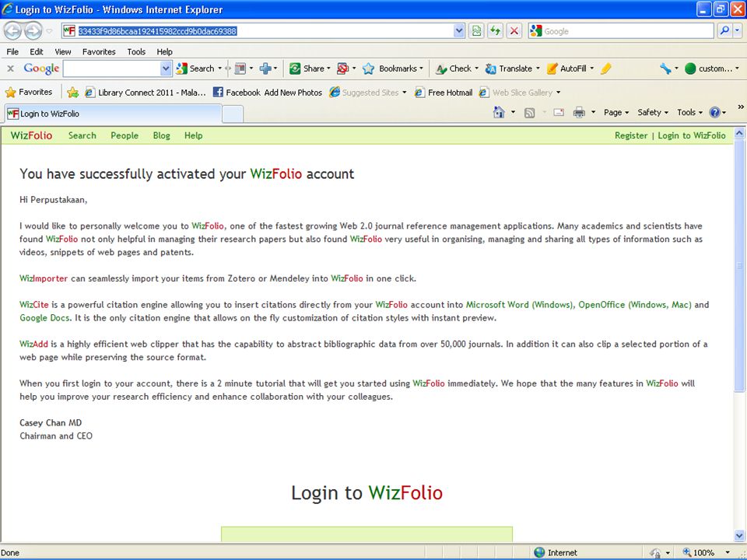747x560 pixels.
Task: Open the Help menu in menu bar
Action: click(x=164, y=51)
